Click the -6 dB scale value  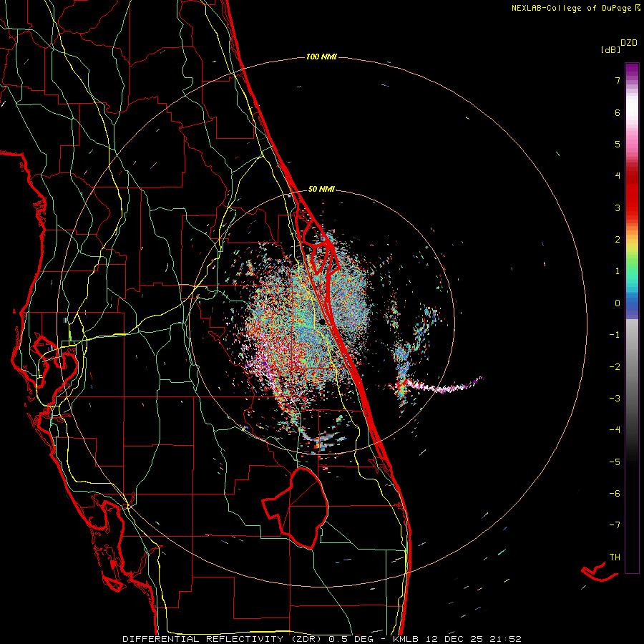615,494
